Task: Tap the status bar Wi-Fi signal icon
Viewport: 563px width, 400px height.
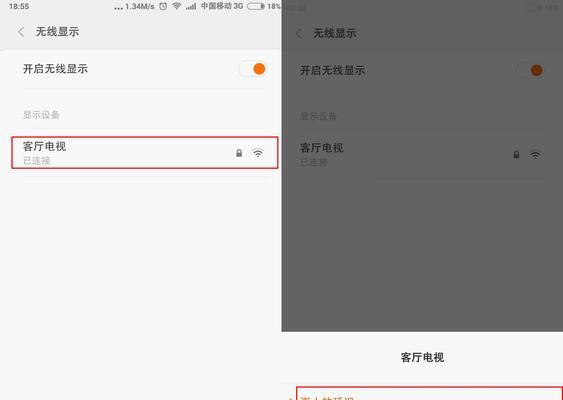Action: 176,6
